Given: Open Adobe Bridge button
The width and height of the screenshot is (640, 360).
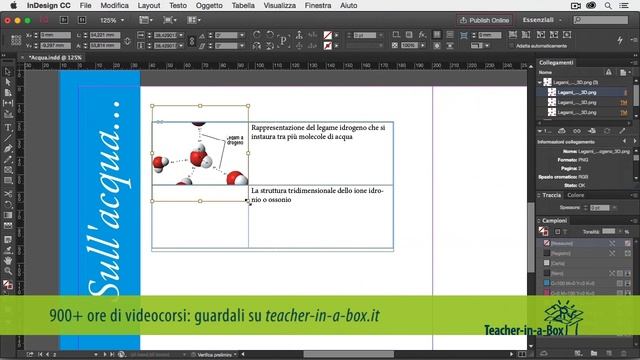Looking at the screenshot, I should (64, 20).
